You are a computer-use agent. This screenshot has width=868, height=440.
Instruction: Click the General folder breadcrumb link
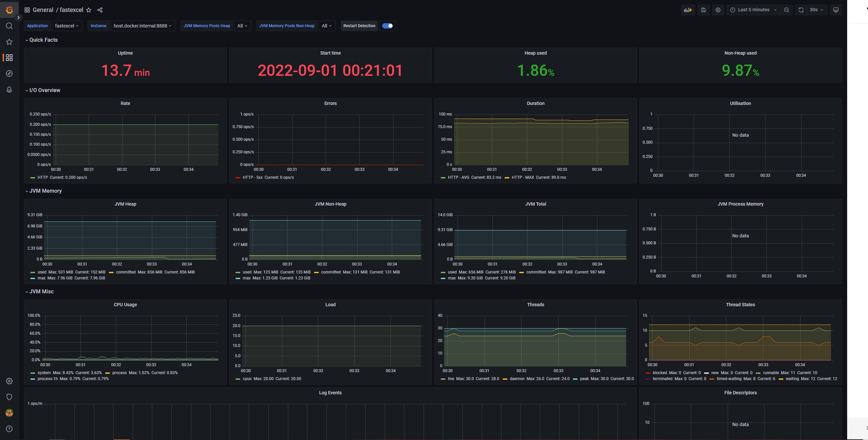43,10
